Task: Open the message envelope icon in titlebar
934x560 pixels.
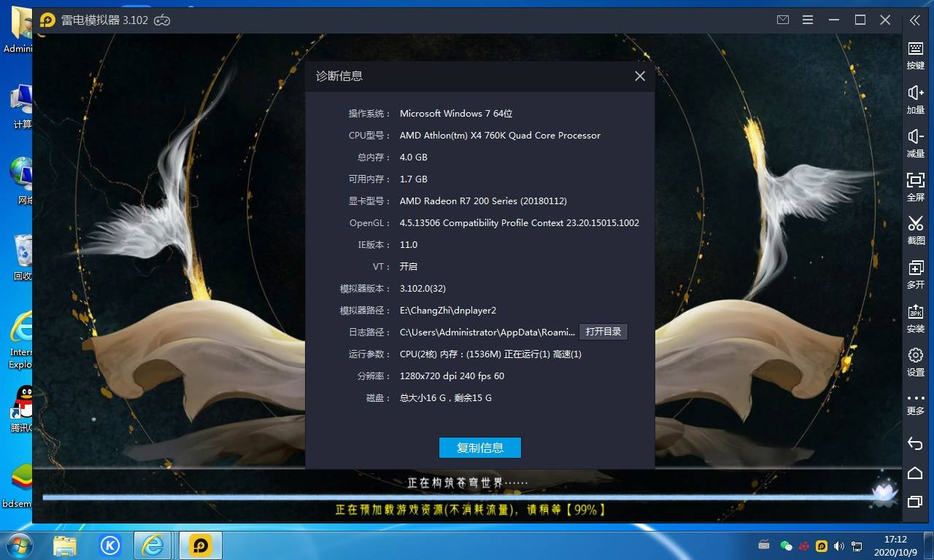Action: [x=783, y=20]
